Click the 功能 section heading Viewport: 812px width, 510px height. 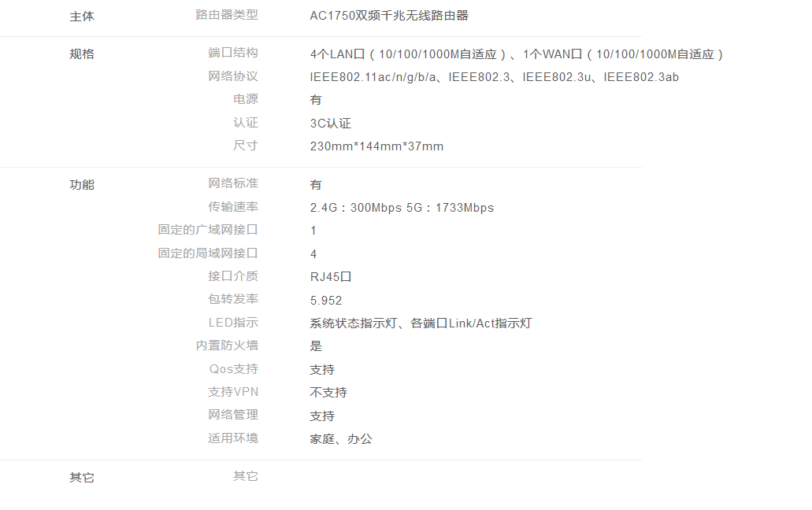82,185
